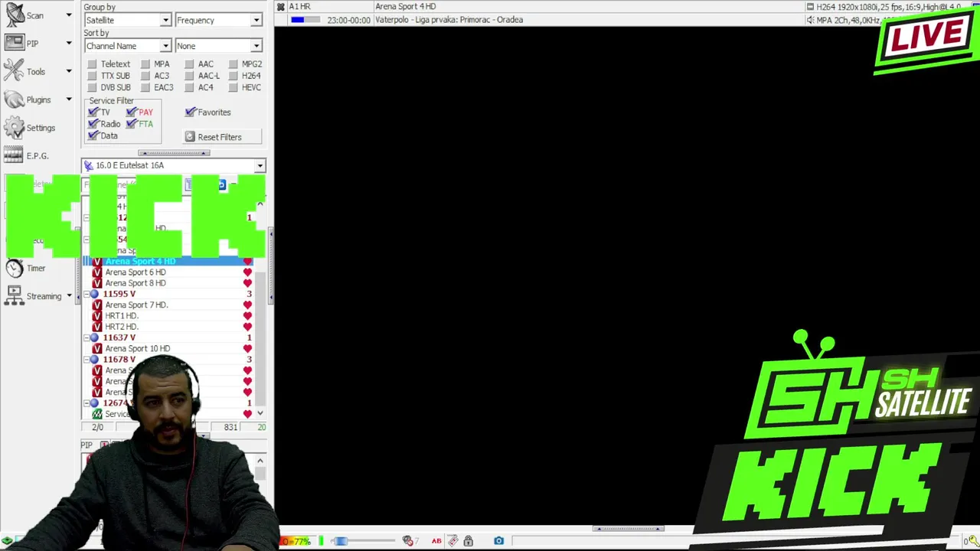
Task: Expand the Streaming menu arrow
Action: click(x=69, y=296)
